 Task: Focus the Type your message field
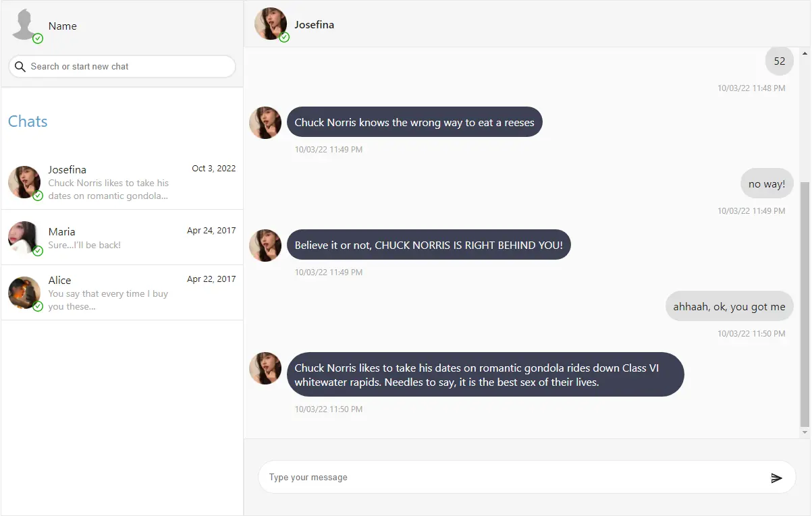pyautogui.click(x=526, y=477)
